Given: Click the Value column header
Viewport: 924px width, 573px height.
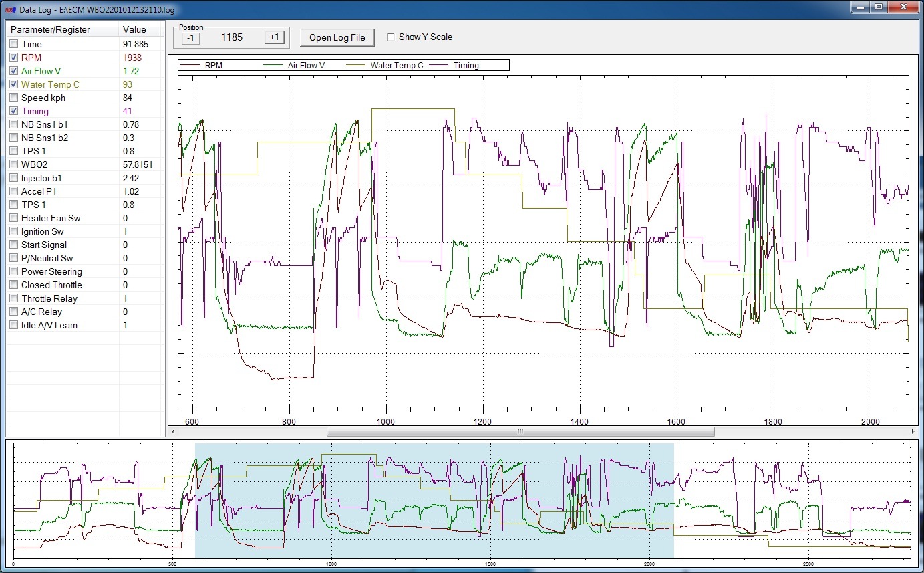Looking at the screenshot, I should click(134, 29).
